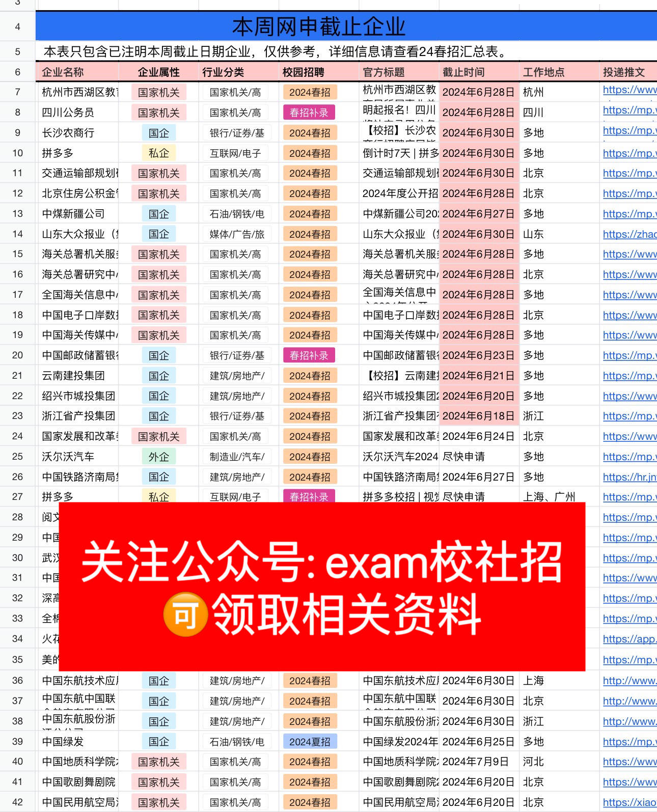
Task: Select the location cell 河北
Action: coord(559,762)
